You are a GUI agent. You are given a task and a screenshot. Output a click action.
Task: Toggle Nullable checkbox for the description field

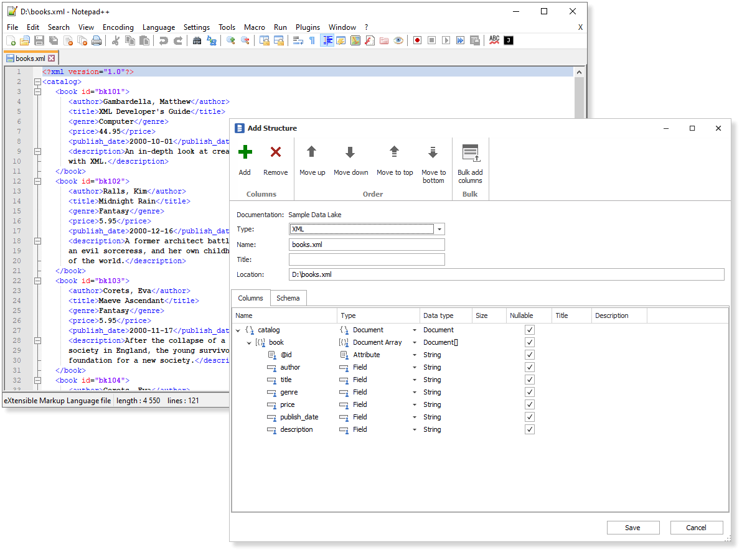(x=530, y=429)
